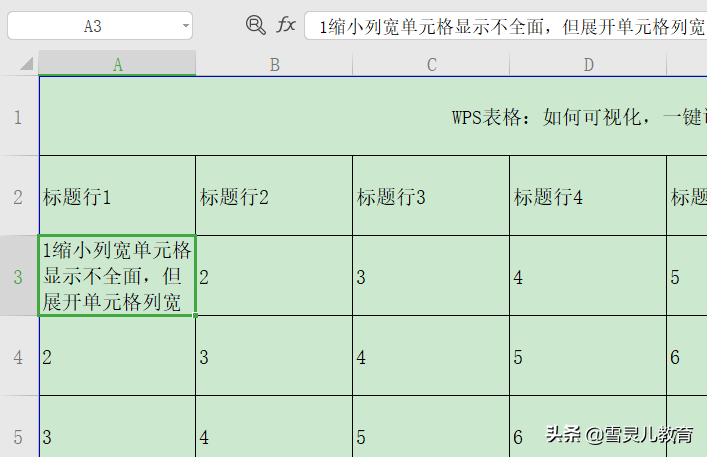The width and height of the screenshot is (707, 457).
Task: Click cell D3 containing 4
Action: pyautogui.click(x=588, y=276)
